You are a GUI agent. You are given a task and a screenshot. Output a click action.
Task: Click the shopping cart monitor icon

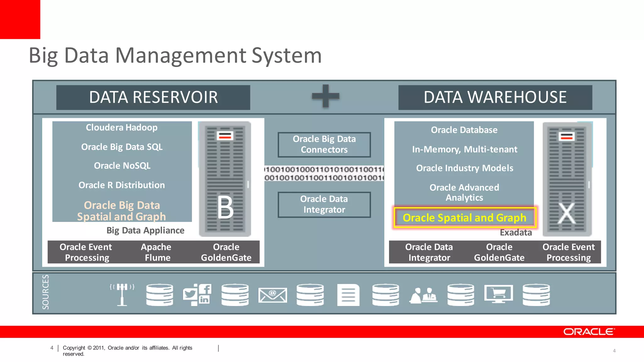[498, 294]
